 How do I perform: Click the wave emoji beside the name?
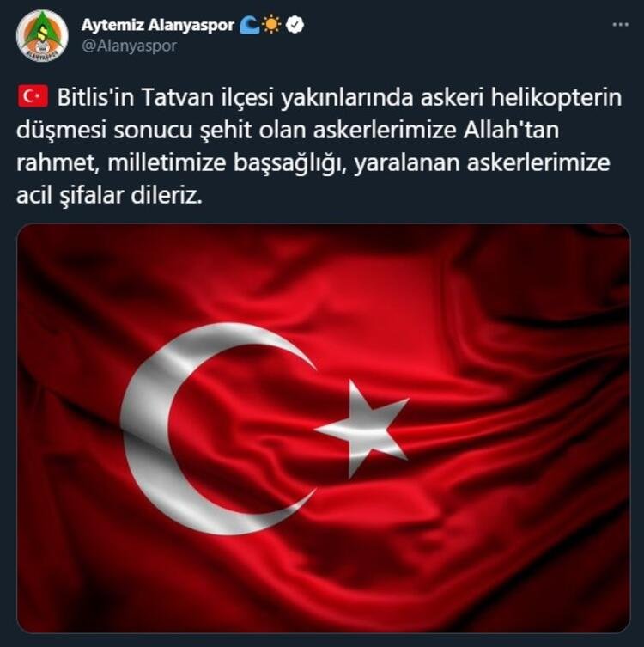click(249, 25)
